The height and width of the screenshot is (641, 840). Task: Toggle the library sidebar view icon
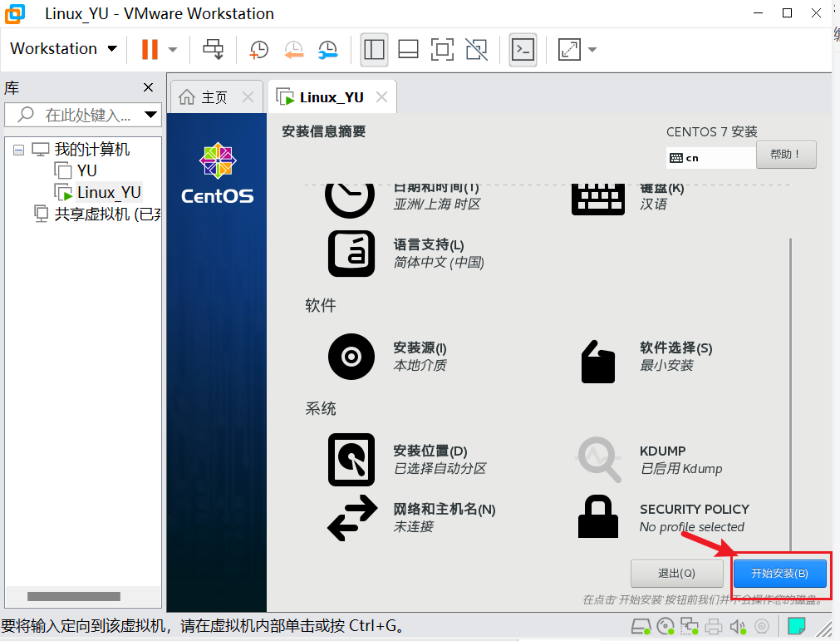pyautogui.click(x=374, y=49)
